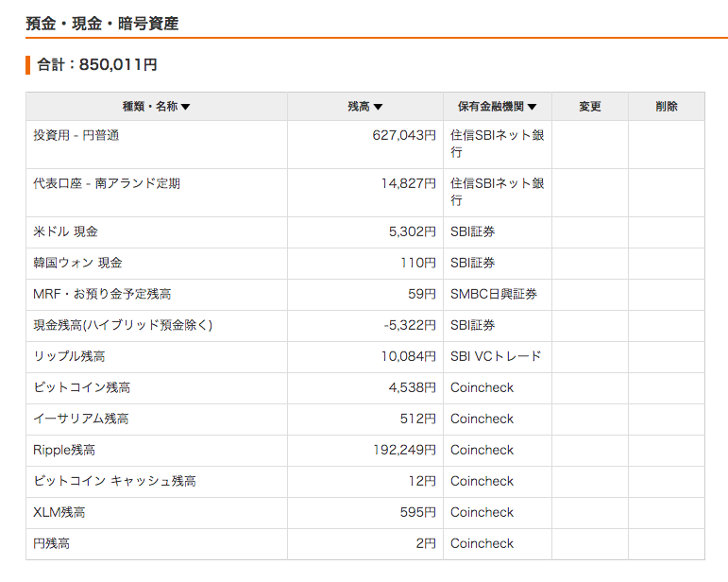Click Coincheck in イーサリアム残高 row

tap(482, 419)
